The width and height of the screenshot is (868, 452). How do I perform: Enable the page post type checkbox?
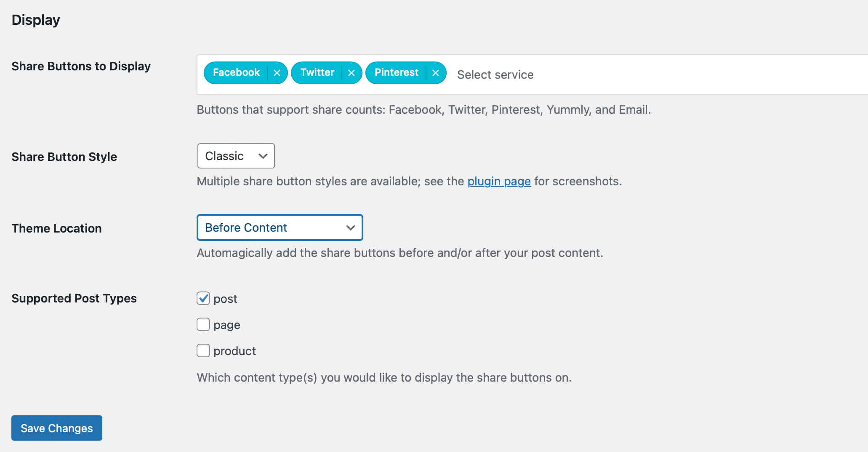[x=203, y=324]
